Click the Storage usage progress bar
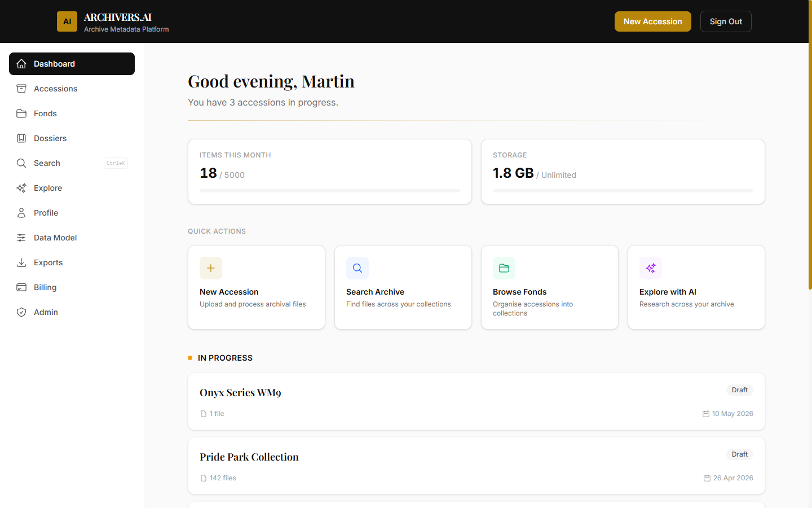 [x=623, y=191]
